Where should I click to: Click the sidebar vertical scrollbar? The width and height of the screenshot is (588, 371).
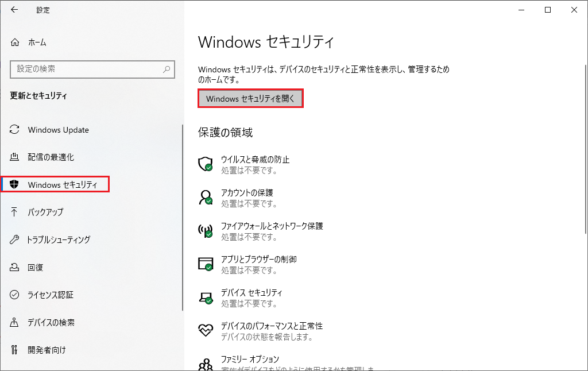183,218
